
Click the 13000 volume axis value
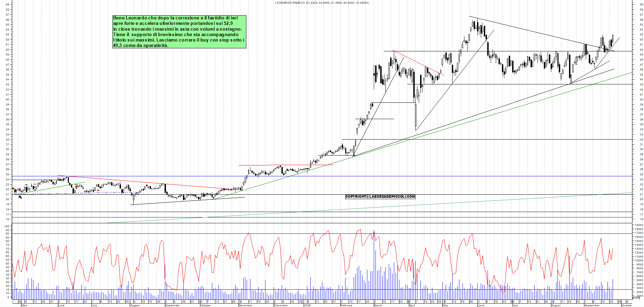[x=639, y=249]
